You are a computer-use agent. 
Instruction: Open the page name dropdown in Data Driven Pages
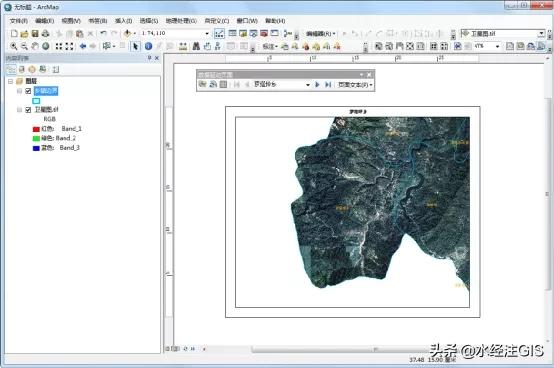[308, 85]
